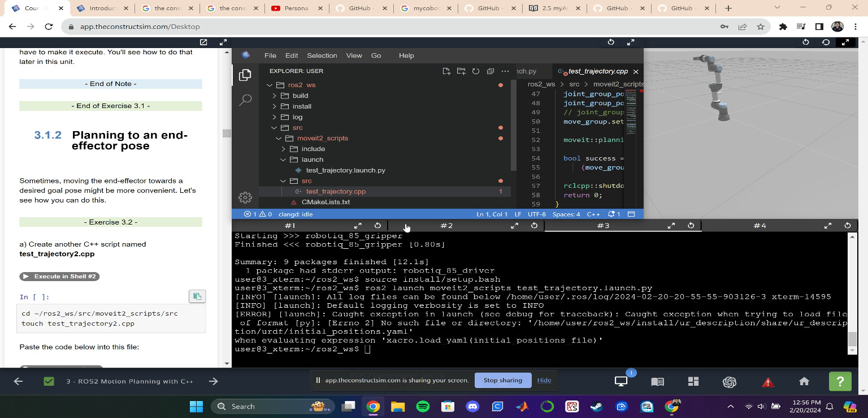This screenshot has height=418, width=868.
Task: Click the notebook panel scrollbar handle
Action: (x=227, y=133)
